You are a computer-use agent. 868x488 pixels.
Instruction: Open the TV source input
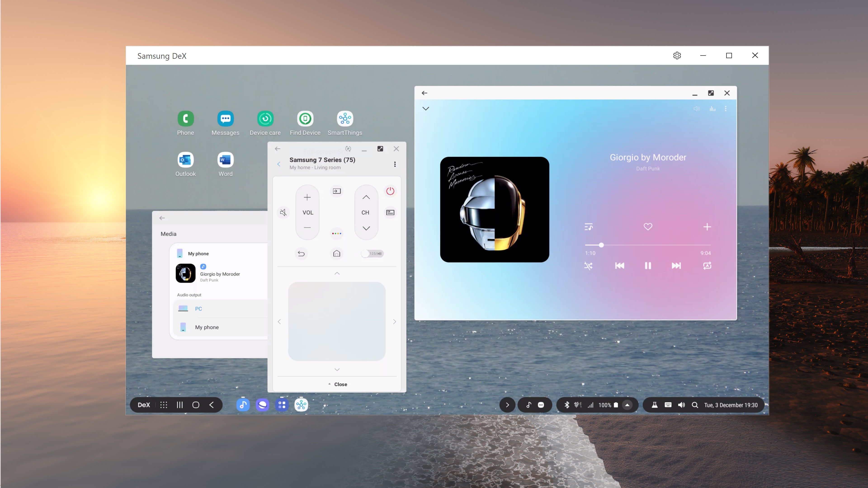(x=337, y=191)
